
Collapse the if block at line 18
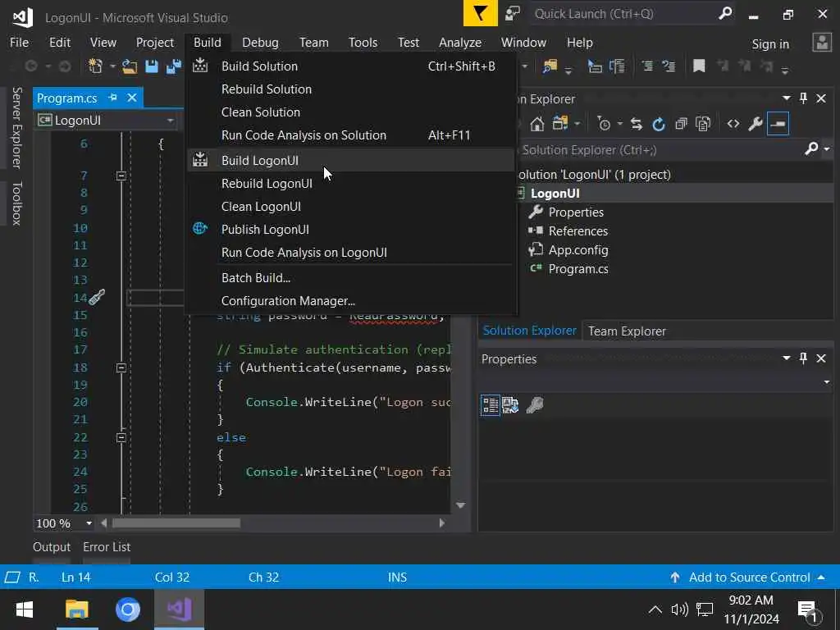click(x=121, y=368)
